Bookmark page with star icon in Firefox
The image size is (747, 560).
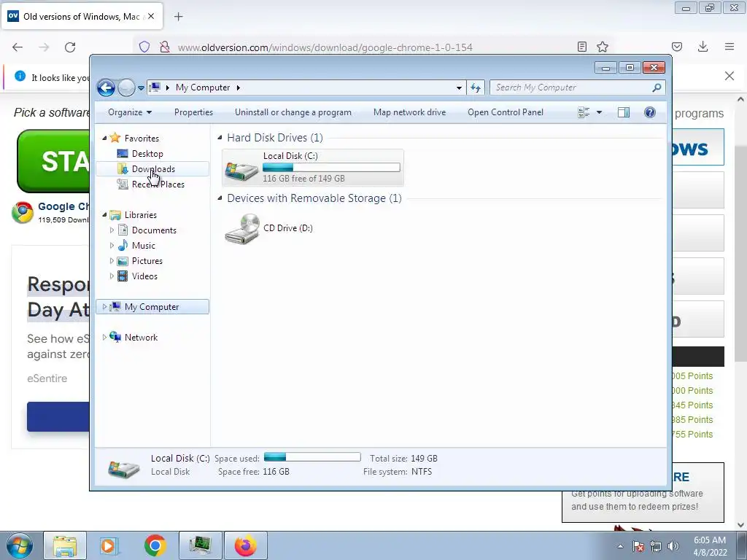pos(603,47)
